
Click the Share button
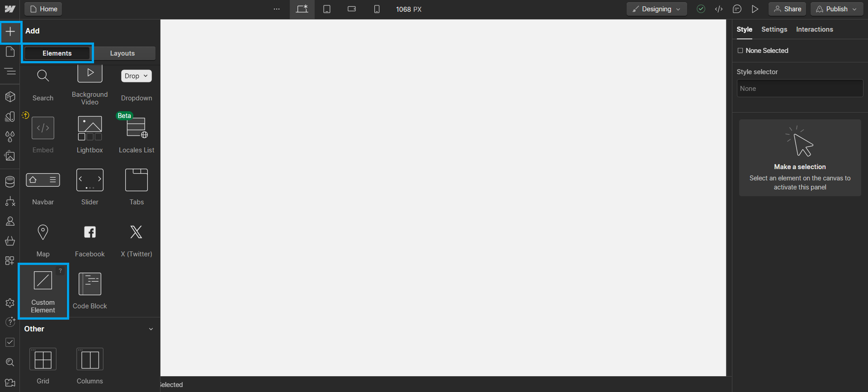point(787,9)
